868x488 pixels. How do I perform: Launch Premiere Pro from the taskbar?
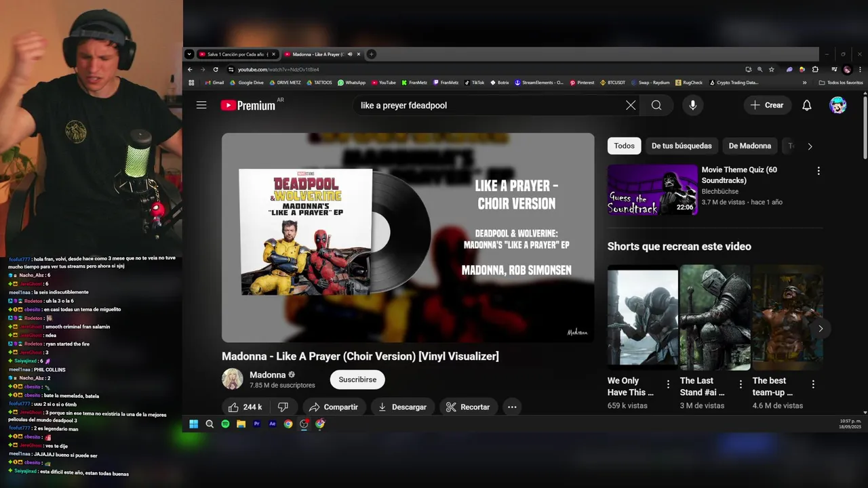257,424
